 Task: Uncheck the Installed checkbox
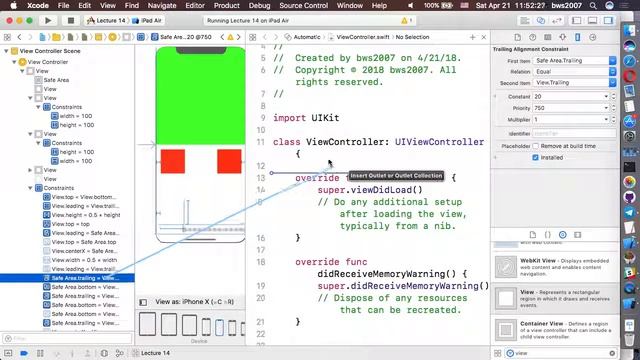click(x=536, y=158)
